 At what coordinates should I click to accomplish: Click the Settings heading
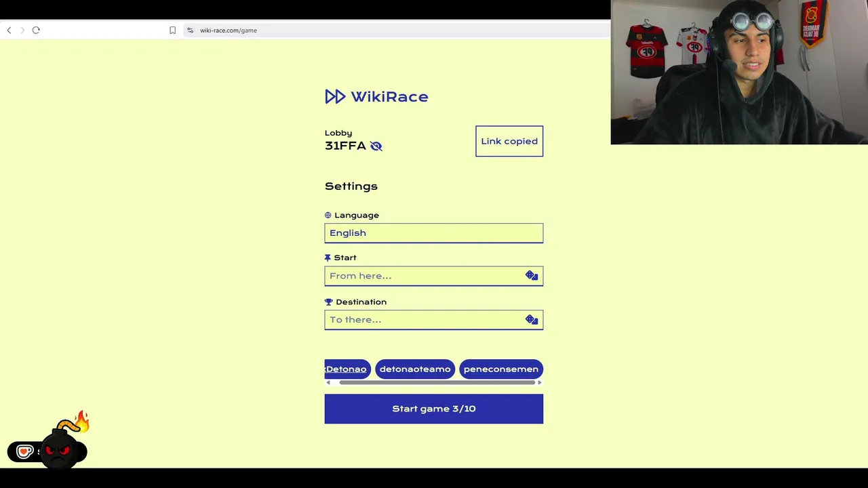(x=351, y=186)
